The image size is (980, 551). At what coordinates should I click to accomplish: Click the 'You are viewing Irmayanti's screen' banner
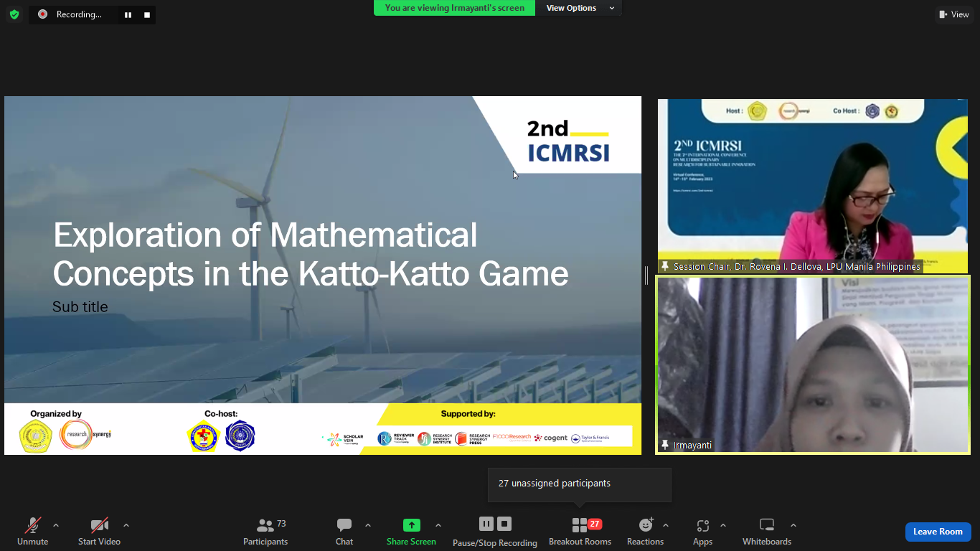454,8
